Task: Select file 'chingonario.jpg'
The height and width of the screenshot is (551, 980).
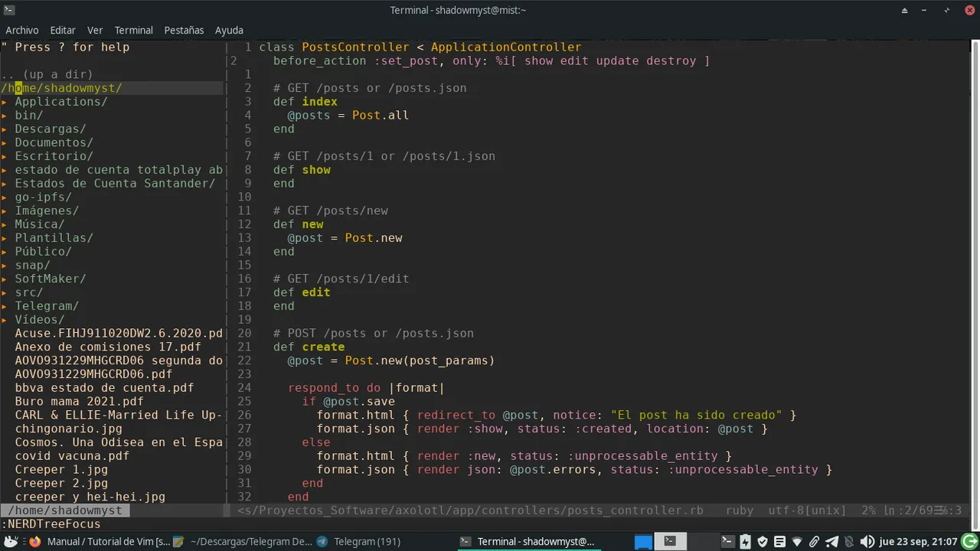Action: pyautogui.click(x=68, y=429)
